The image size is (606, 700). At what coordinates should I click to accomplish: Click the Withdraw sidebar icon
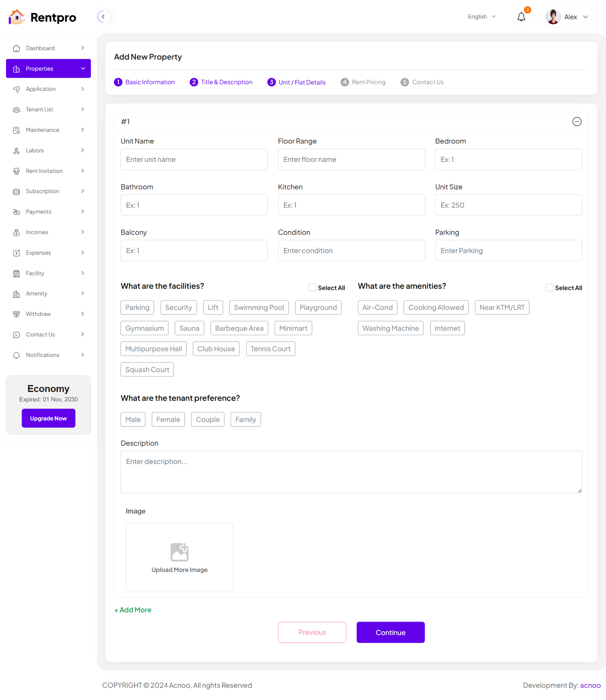click(16, 314)
